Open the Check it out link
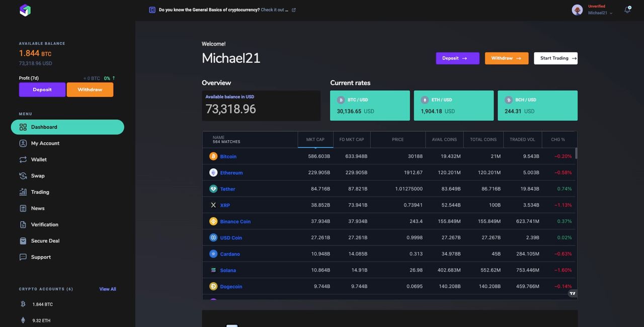 coord(275,10)
